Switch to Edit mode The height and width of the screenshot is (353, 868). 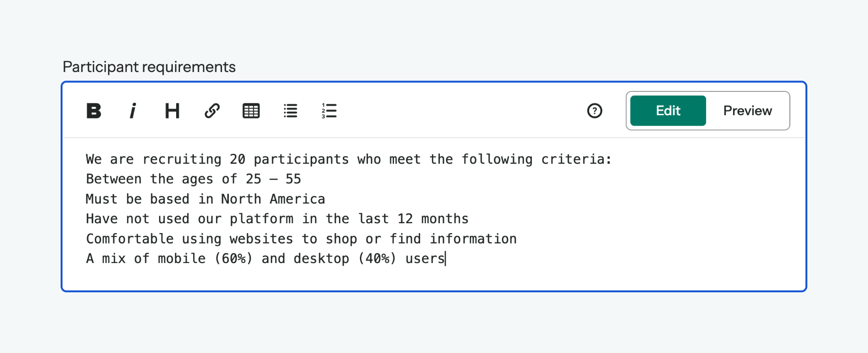pyautogui.click(x=668, y=111)
